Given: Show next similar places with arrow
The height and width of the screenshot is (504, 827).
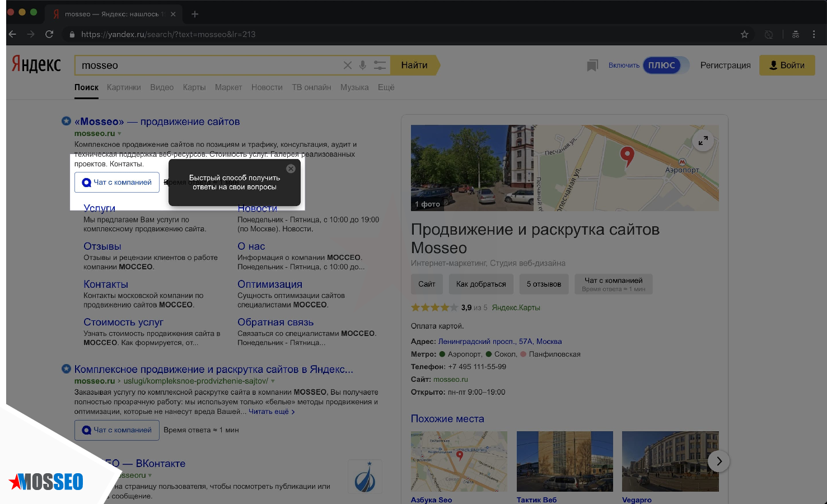Looking at the screenshot, I should click(719, 461).
